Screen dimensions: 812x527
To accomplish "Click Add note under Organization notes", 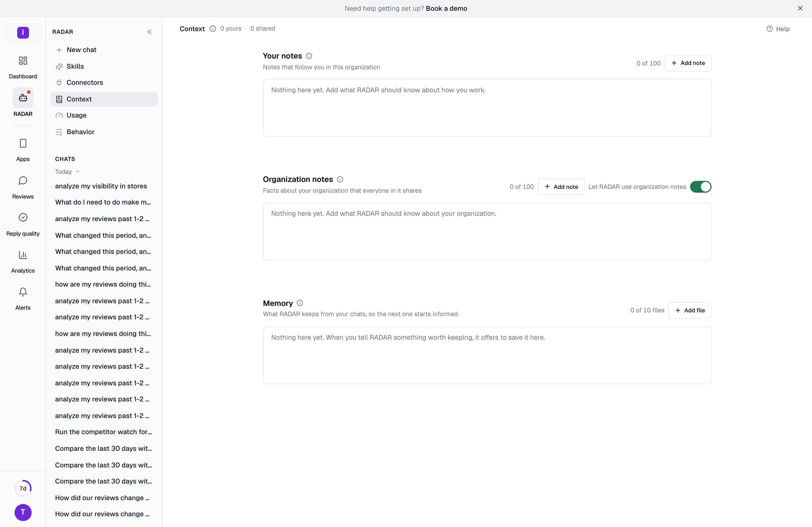I will pos(561,187).
